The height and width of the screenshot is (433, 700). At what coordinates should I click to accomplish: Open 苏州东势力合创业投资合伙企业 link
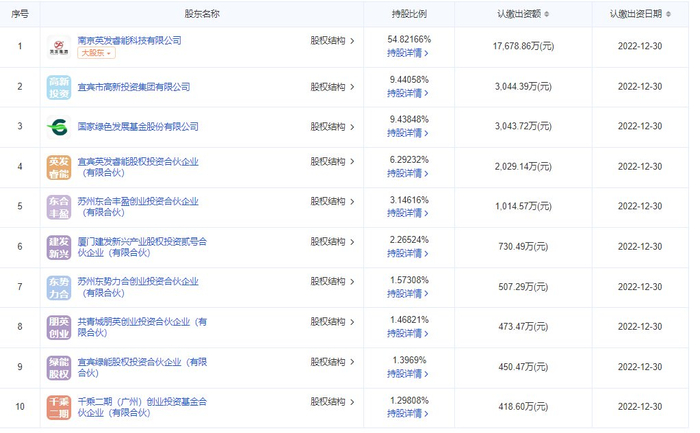[138, 287]
